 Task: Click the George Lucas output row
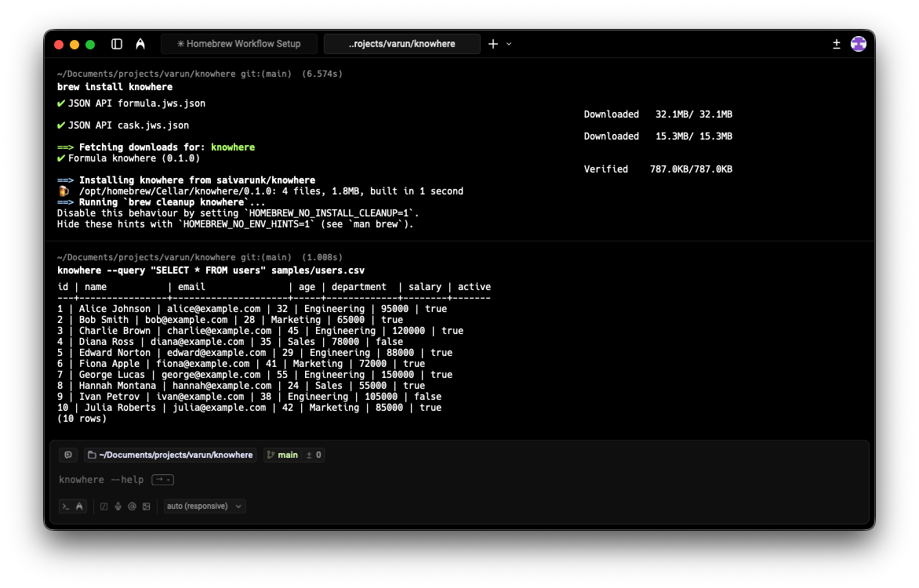255,376
